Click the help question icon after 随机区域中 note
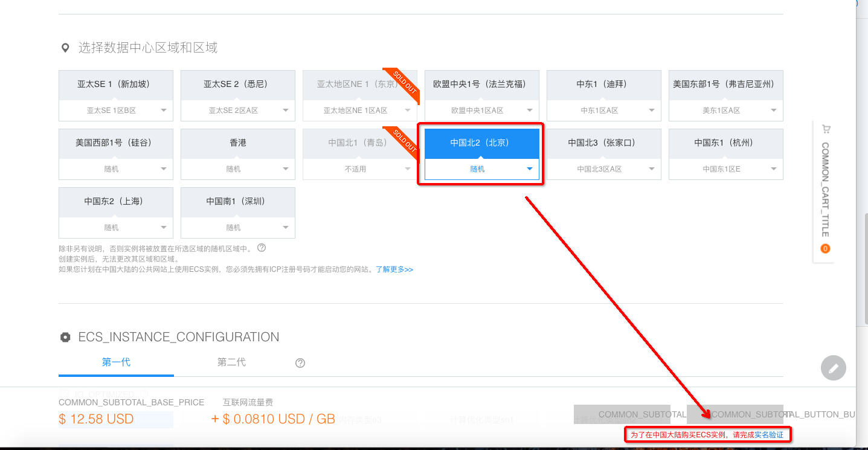This screenshot has height=450, width=868. point(262,248)
